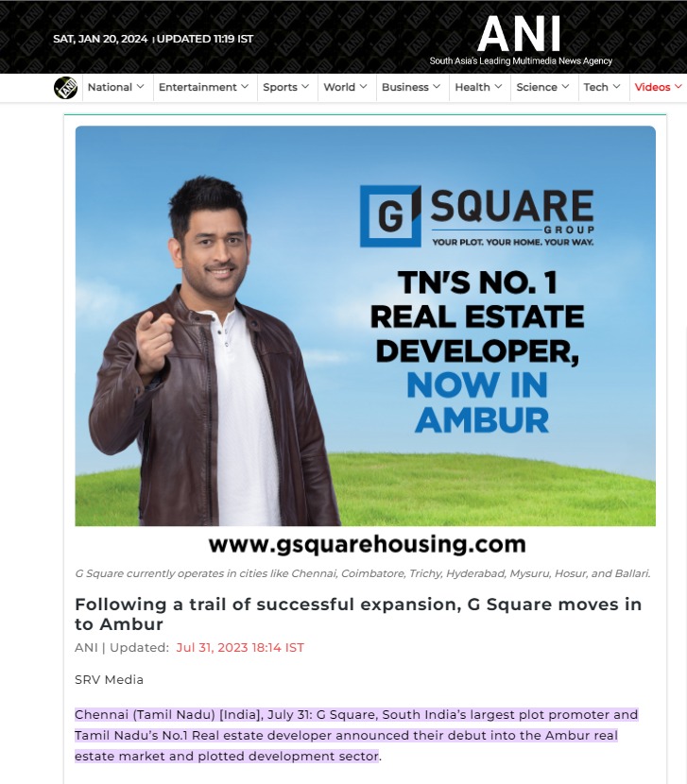The width and height of the screenshot is (687, 784).
Task: Click the G Square Group logo in banner
Action: coord(477,216)
